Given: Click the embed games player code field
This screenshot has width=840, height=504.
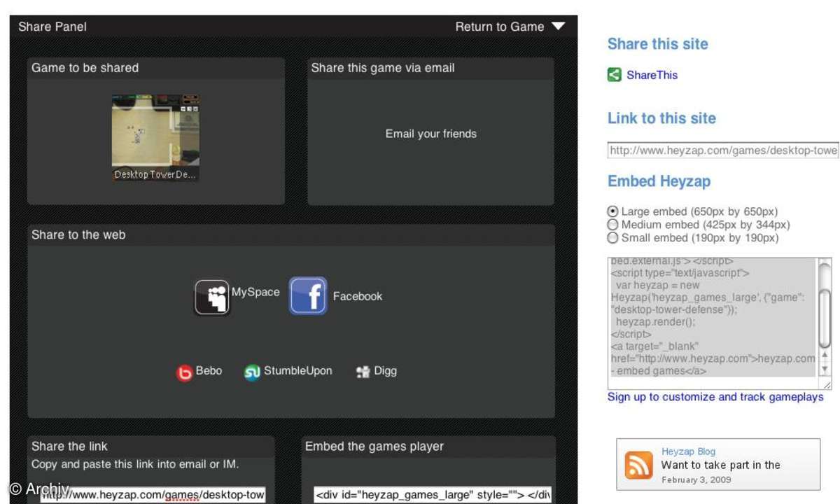Looking at the screenshot, I should (x=433, y=495).
